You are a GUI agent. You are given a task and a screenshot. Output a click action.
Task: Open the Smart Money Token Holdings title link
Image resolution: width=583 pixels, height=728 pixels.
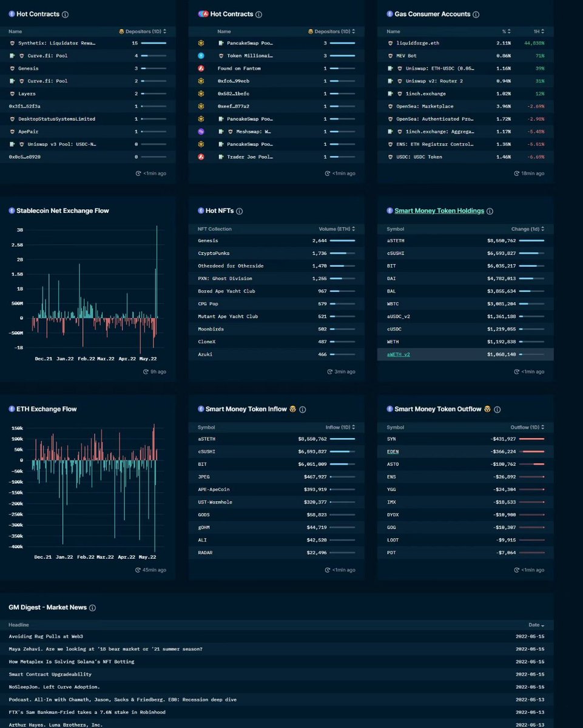pos(439,211)
